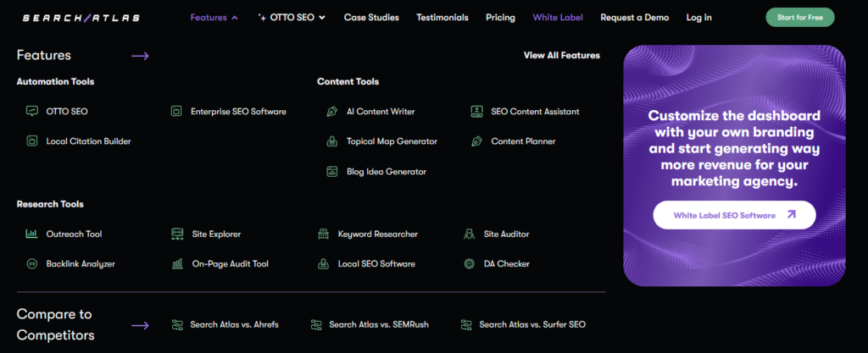Click the Search Atlas vs. SEMRush icon
868x353 pixels.
(x=316, y=324)
